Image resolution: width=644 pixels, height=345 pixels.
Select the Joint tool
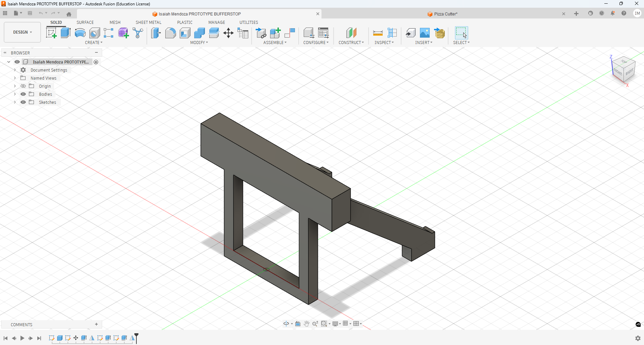point(290,33)
